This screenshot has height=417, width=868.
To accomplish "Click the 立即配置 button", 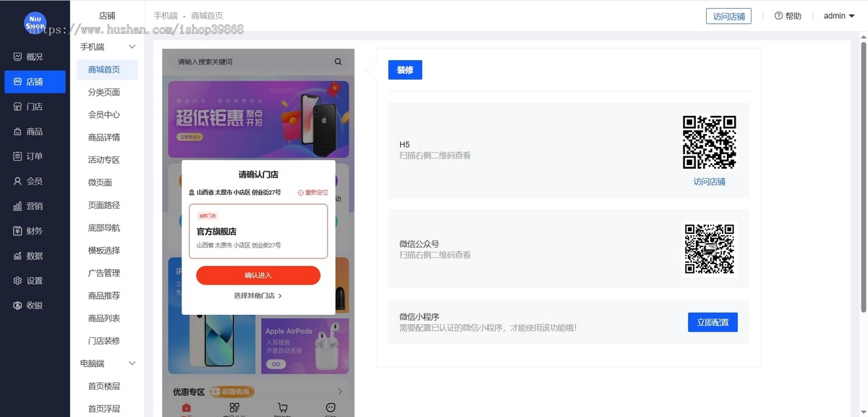I will point(712,322).
